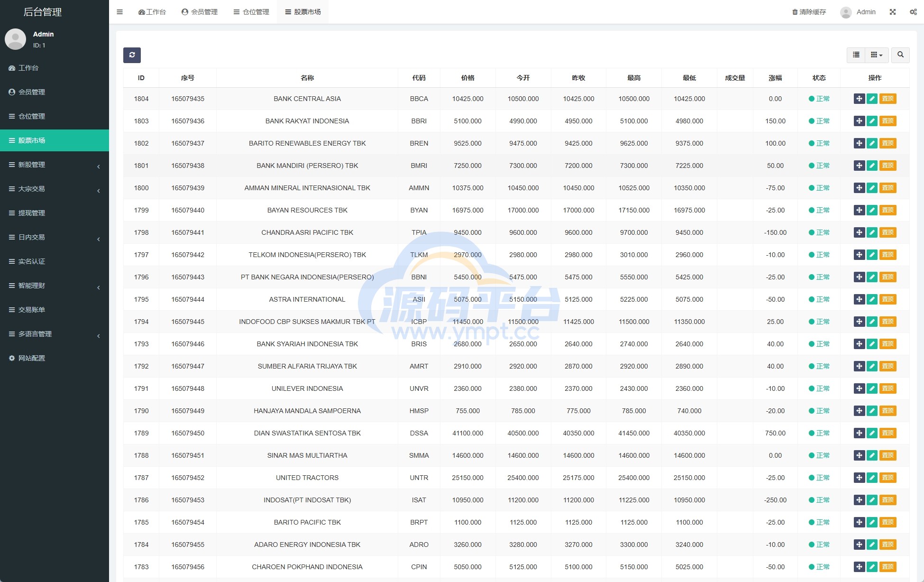Screen dimensions: 924x582
Task: Open 工作台 in the sidebar
Action: click(x=55, y=68)
